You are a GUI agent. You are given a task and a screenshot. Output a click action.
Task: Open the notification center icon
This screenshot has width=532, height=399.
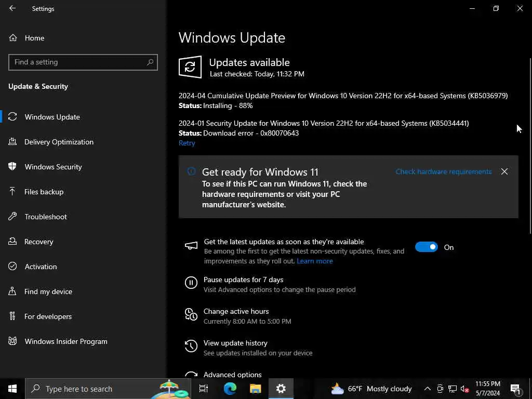pyautogui.click(x=515, y=389)
